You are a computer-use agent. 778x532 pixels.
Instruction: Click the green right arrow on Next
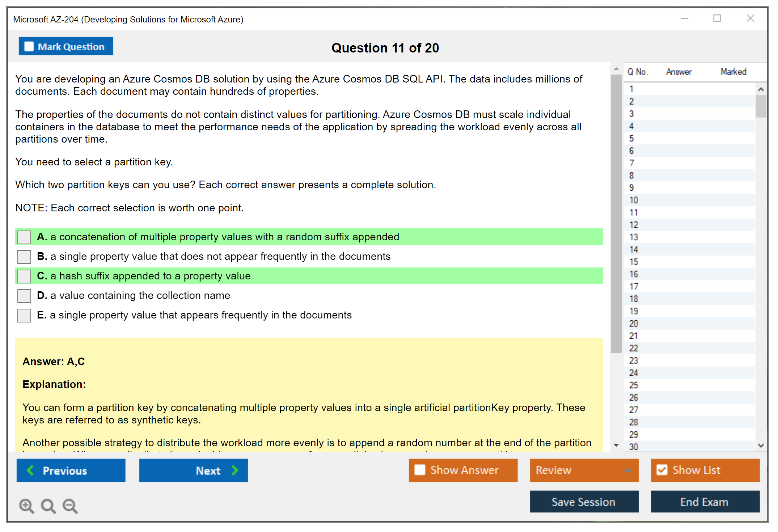[x=235, y=470]
